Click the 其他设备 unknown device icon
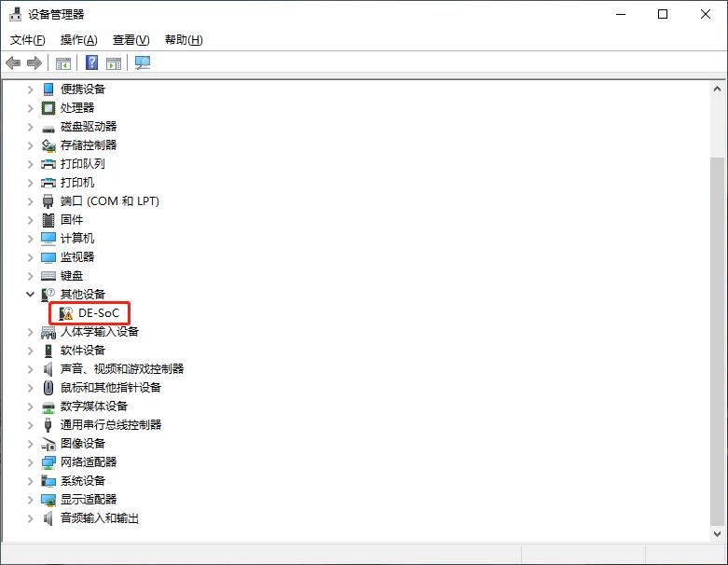 pos(48,294)
